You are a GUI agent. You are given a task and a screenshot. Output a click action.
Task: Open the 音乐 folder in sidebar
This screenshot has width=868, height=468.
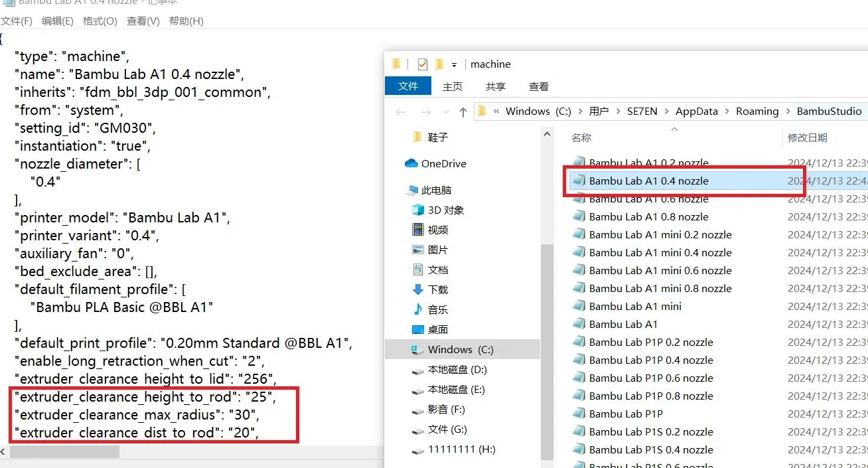(430, 309)
